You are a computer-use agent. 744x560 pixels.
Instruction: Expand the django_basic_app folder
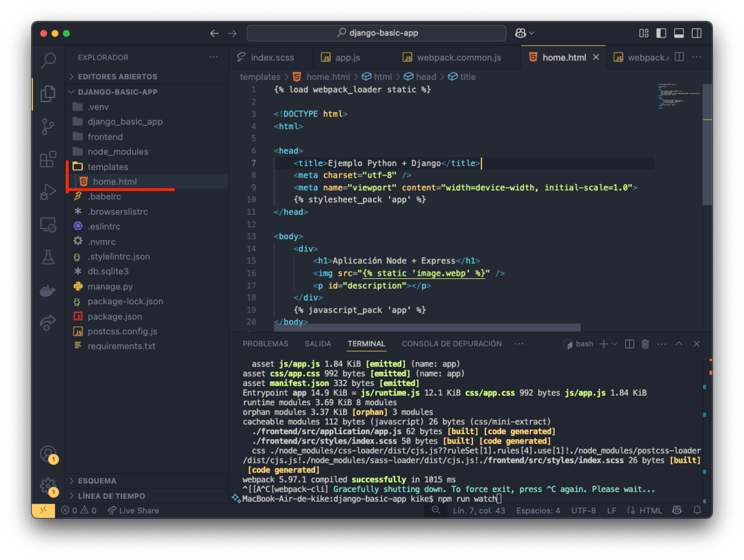(x=146, y=121)
